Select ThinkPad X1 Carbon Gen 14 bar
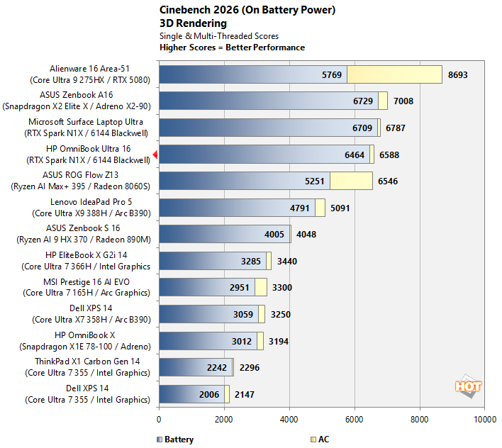 tap(196, 367)
